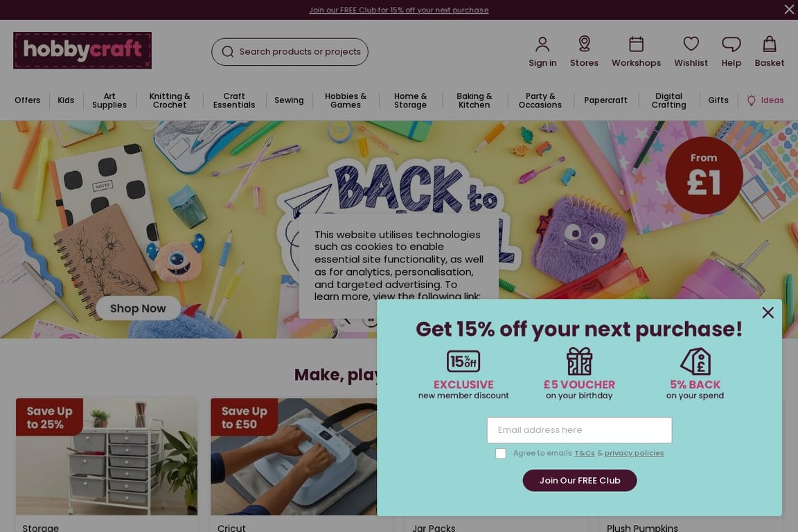Open the Stores locator pin icon
The height and width of the screenshot is (532, 798).
[x=584, y=44]
